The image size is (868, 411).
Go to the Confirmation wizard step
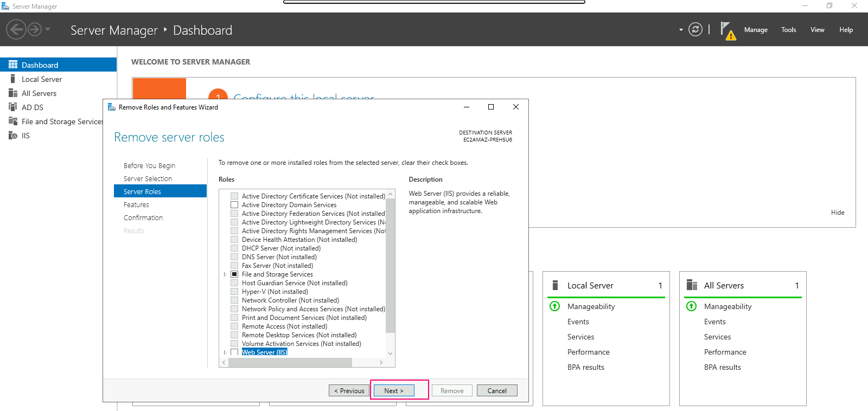pos(143,217)
